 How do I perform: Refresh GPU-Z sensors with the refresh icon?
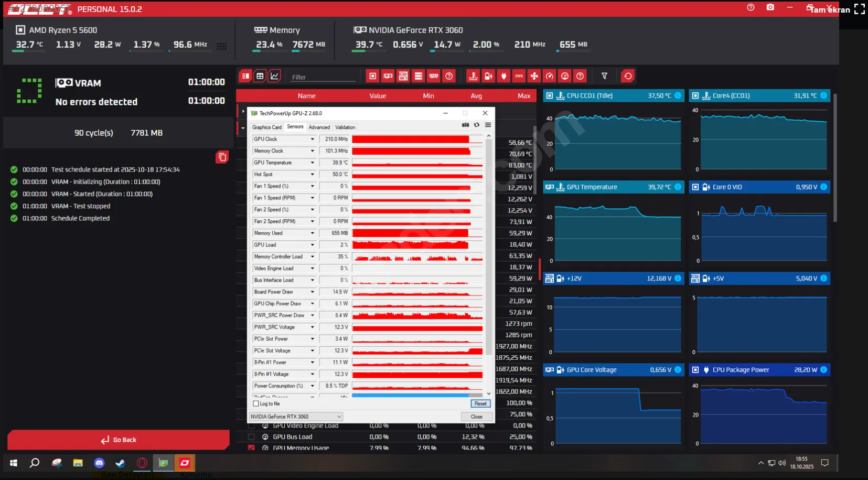[x=477, y=125]
